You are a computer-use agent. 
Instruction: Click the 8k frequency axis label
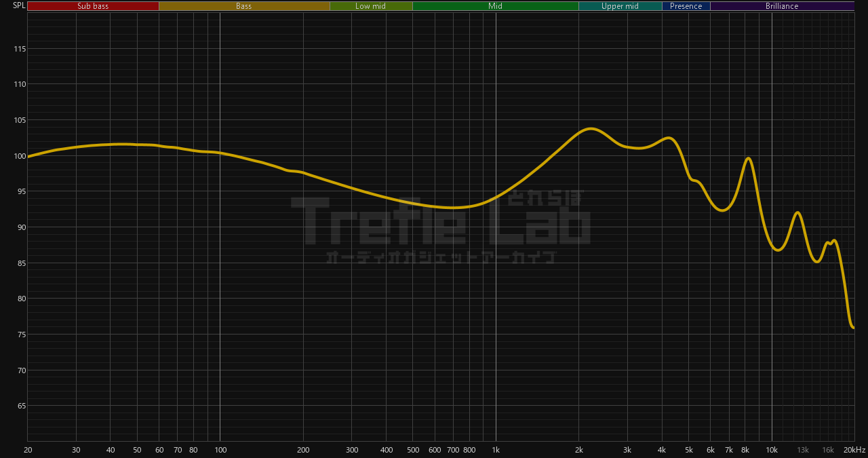[745, 450]
